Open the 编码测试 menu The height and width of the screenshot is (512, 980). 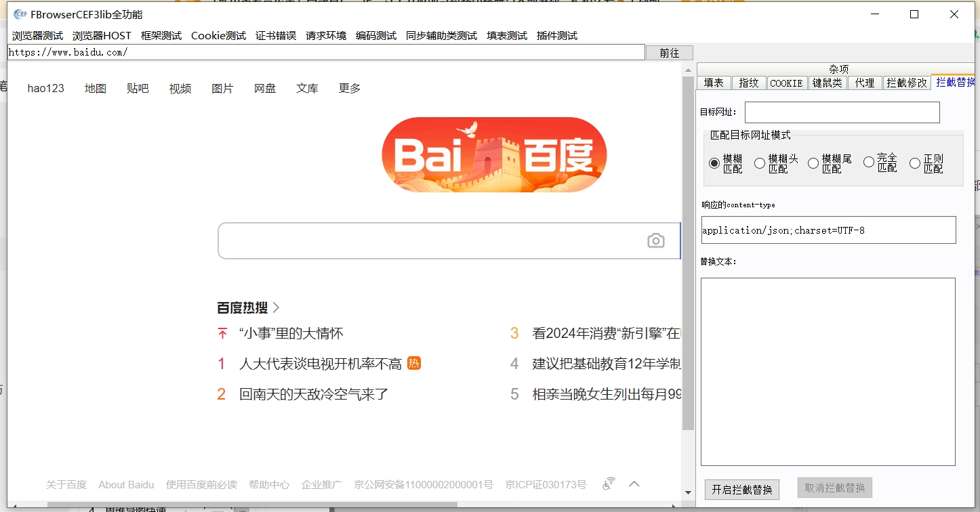point(376,36)
